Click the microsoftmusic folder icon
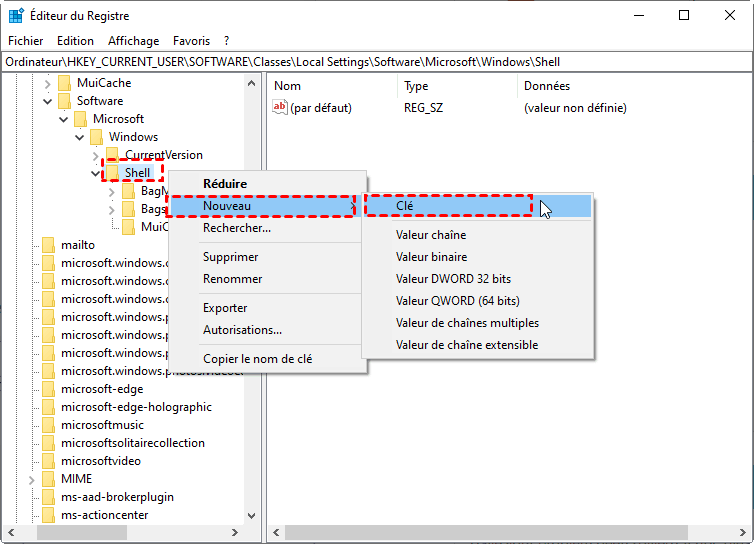The width and height of the screenshot is (754, 544). (x=48, y=425)
